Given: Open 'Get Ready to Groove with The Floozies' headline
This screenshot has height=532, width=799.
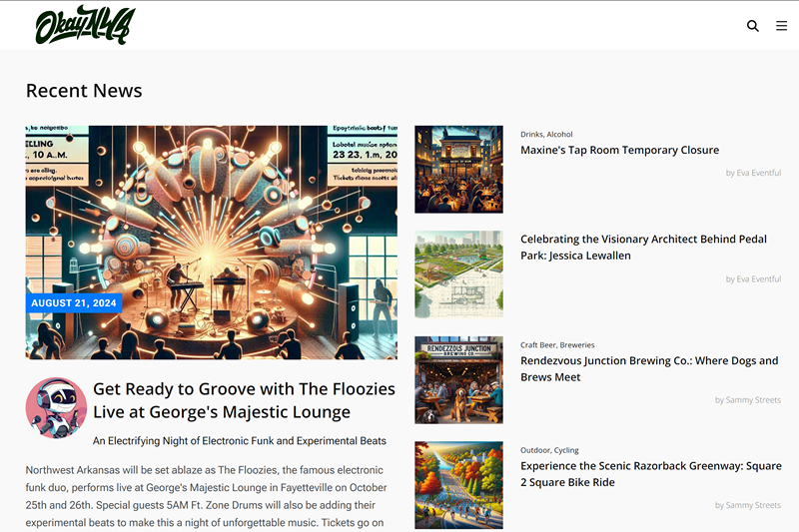Looking at the screenshot, I should (x=244, y=400).
